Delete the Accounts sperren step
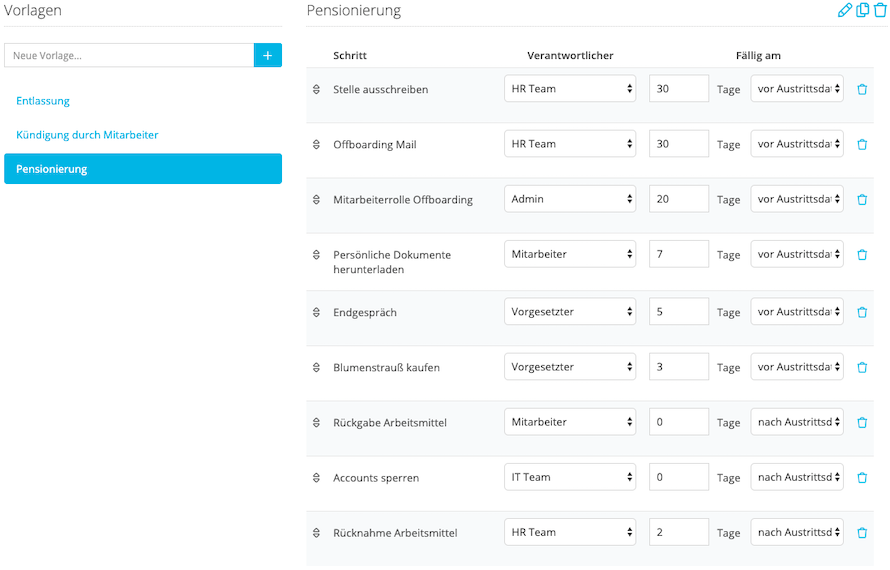Image resolution: width=890 pixels, height=570 pixels. point(862,477)
